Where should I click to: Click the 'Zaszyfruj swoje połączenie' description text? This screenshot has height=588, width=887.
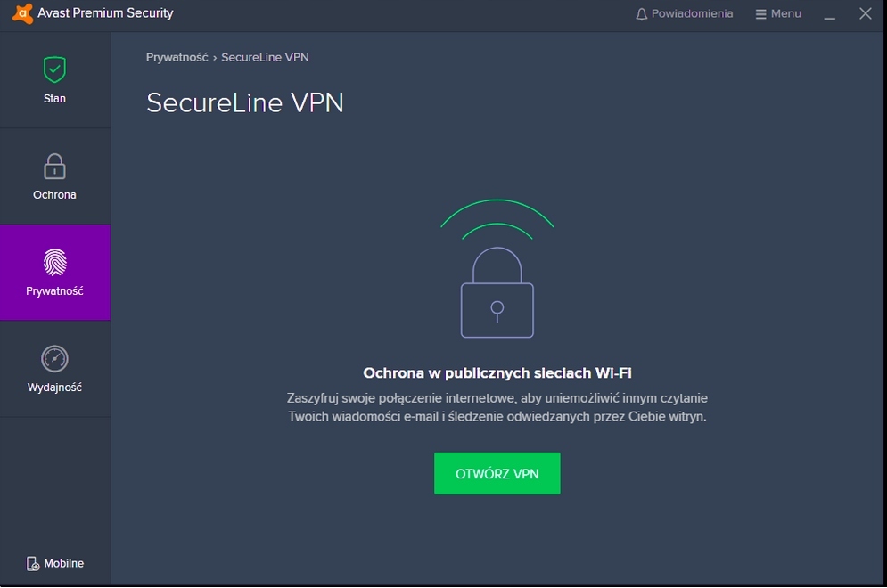[x=497, y=407]
